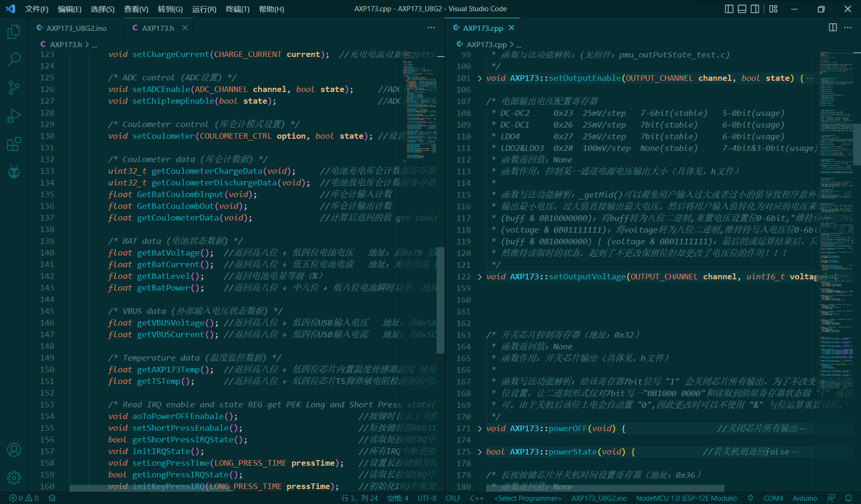Open More Actions for right editor group

848,28
